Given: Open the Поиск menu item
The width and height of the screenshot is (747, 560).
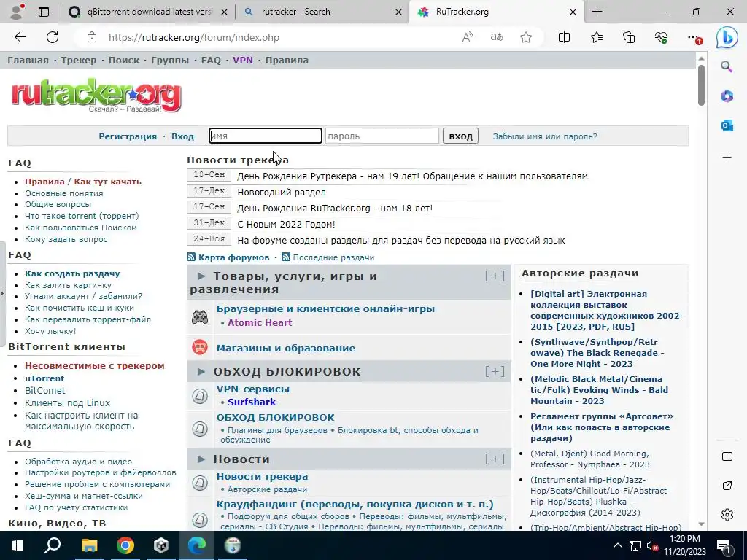Looking at the screenshot, I should click(x=124, y=61).
